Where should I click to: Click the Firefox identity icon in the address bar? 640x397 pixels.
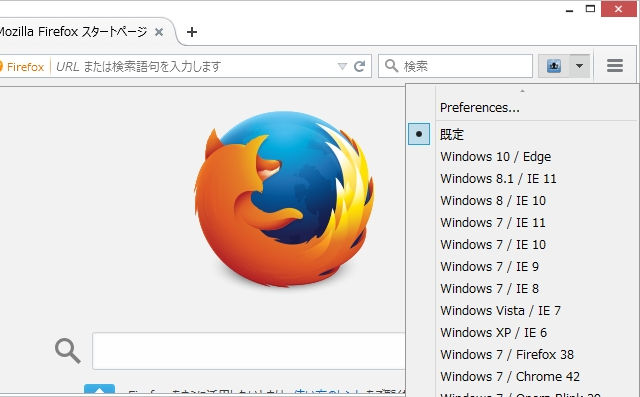tap(22, 67)
